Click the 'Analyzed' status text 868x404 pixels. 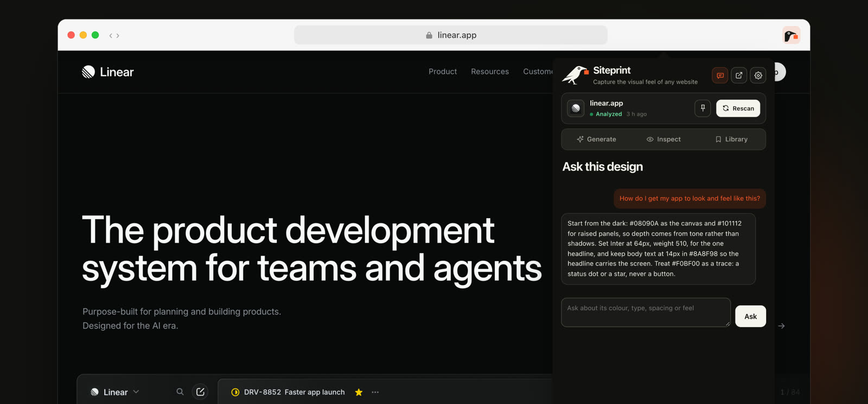[x=609, y=114]
